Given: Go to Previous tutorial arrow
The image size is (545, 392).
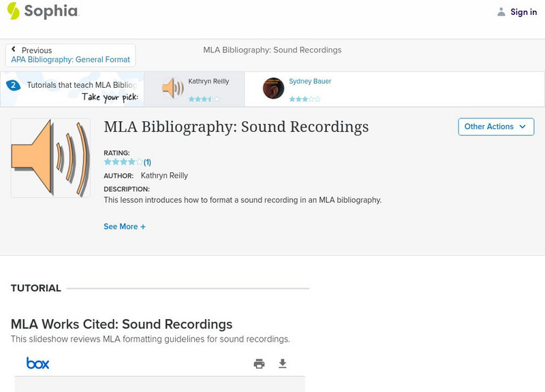Looking at the screenshot, I should pyautogui.click(x=14, y=50).
